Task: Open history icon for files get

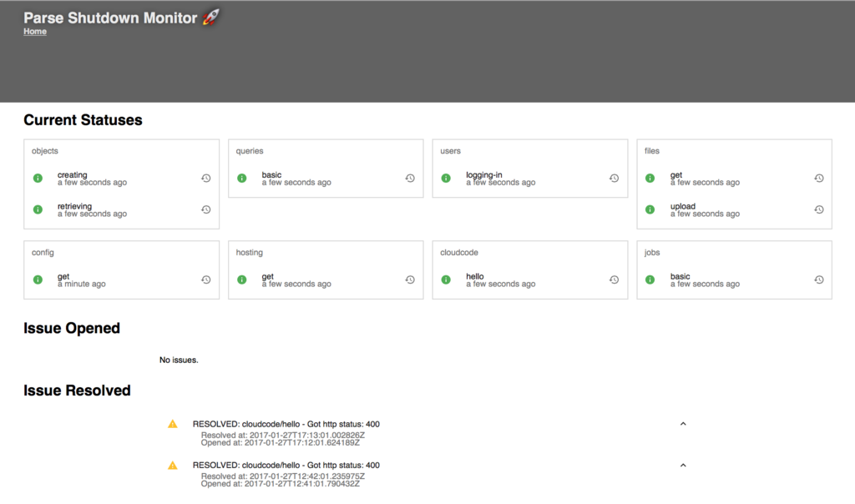Action: click(818, 179)
